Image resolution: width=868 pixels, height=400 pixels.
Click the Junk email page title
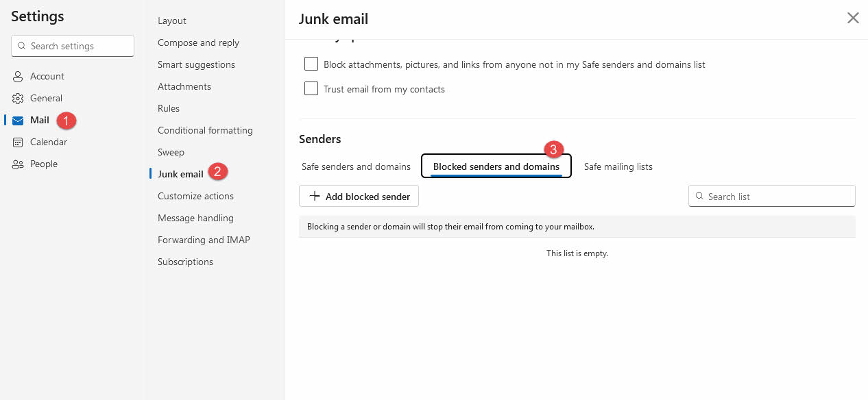[333, 19]
